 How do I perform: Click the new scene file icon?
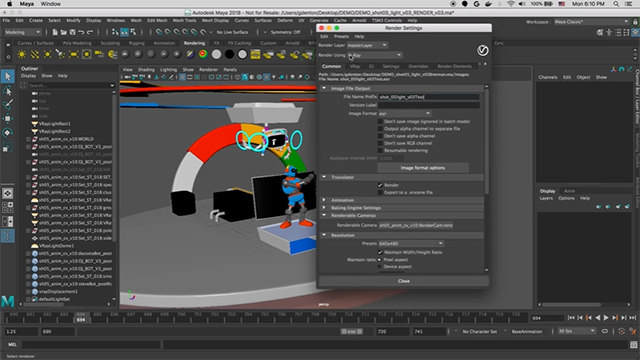click(55, 32)
